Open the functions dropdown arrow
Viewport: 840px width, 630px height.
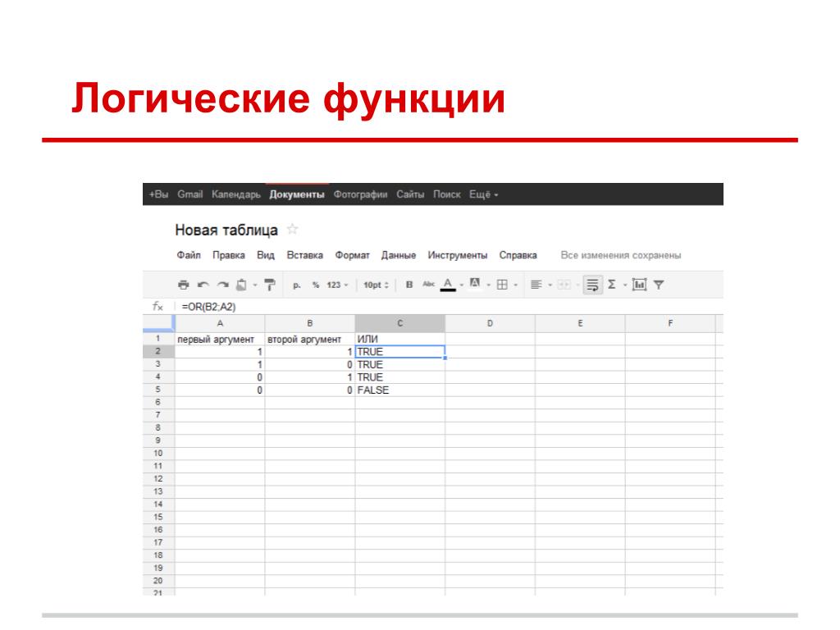click(x=624, y=285)
